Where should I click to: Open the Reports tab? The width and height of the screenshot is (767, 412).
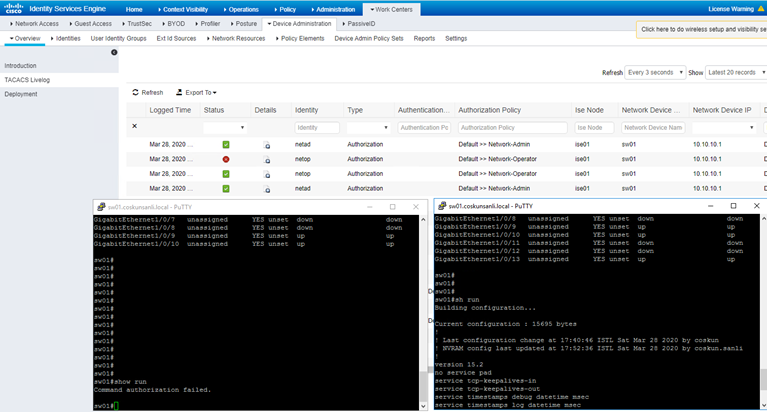coord(424,38)
